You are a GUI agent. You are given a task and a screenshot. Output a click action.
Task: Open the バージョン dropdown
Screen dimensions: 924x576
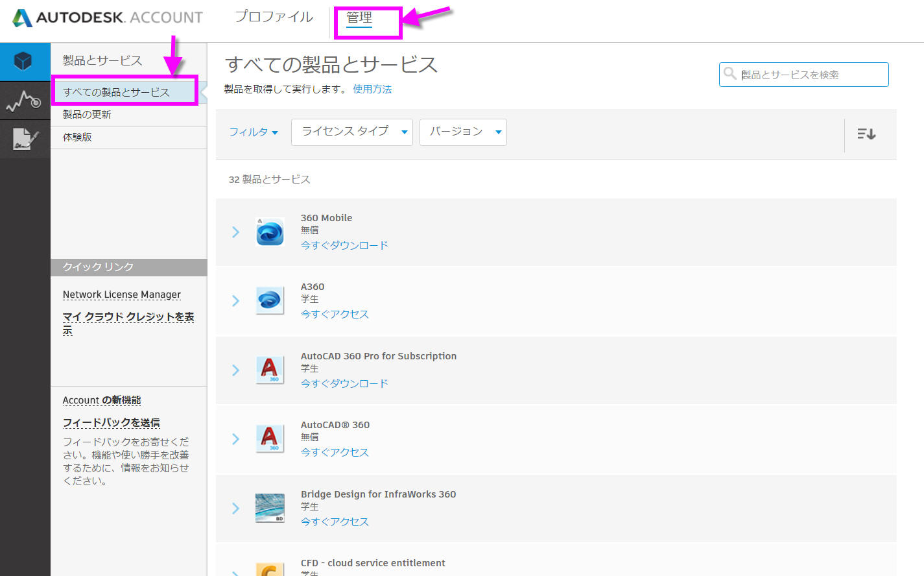(463, 132)
